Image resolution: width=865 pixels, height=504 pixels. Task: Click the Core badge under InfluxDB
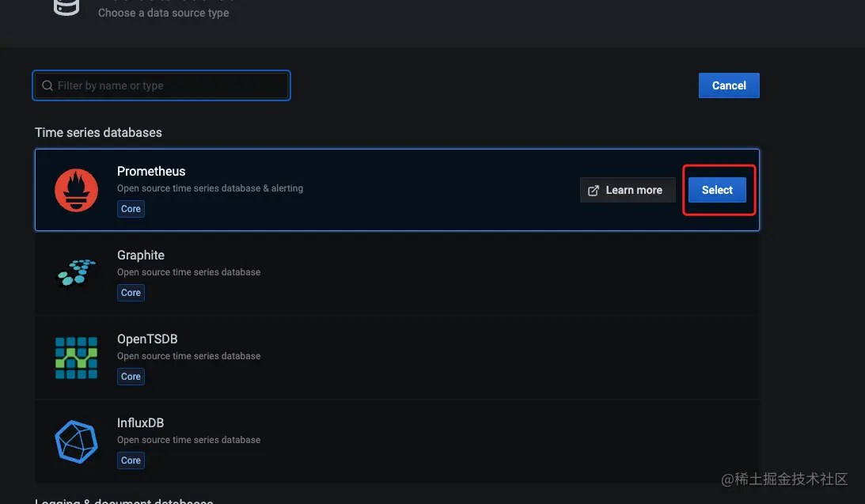[131, 460]
